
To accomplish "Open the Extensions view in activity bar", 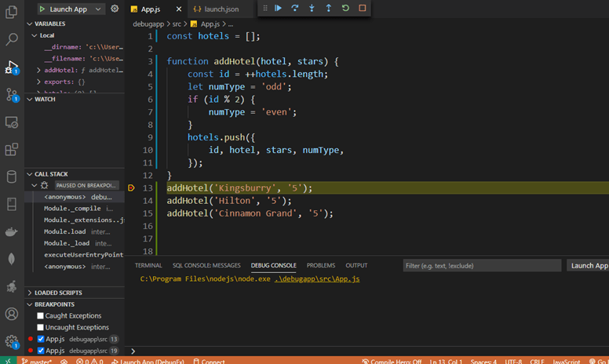I will 12,149.
